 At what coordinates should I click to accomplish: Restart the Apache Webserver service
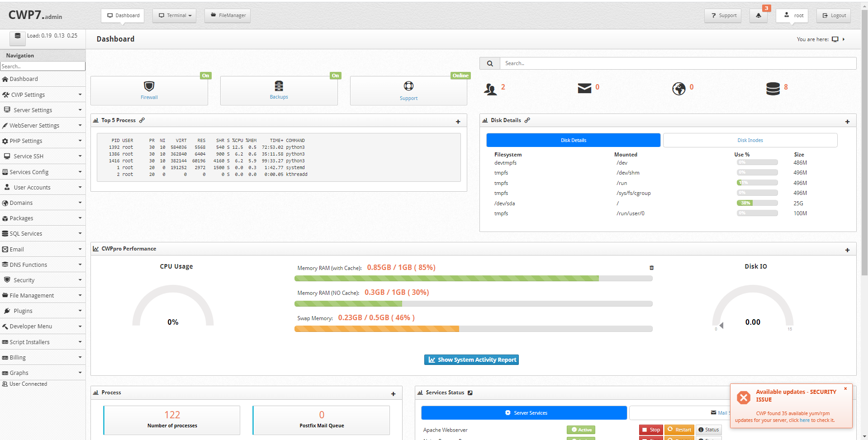(x=679, y=430)
